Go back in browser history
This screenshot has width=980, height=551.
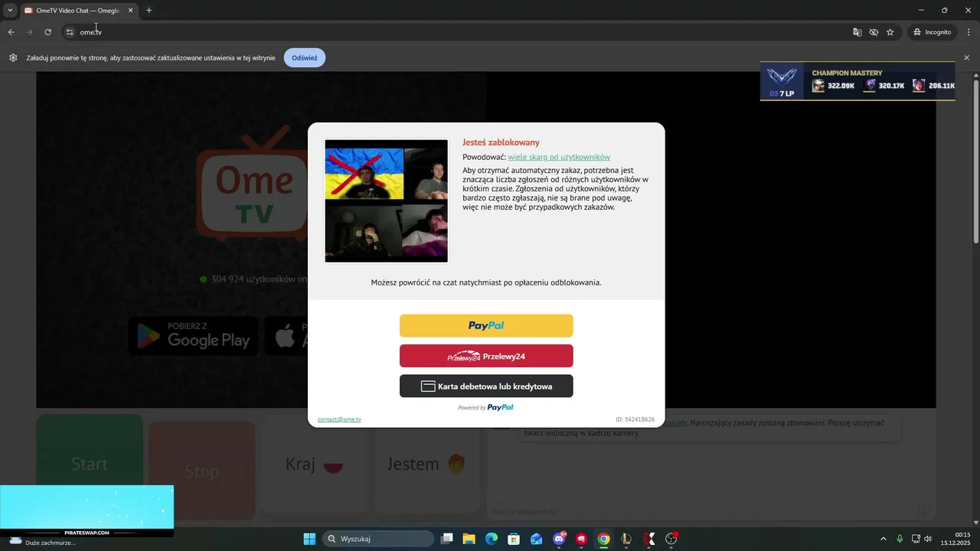click(x=11, y=32)
